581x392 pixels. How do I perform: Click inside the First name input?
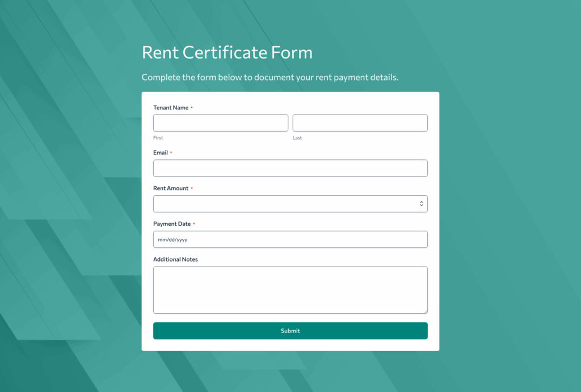(x=220, y=123)
